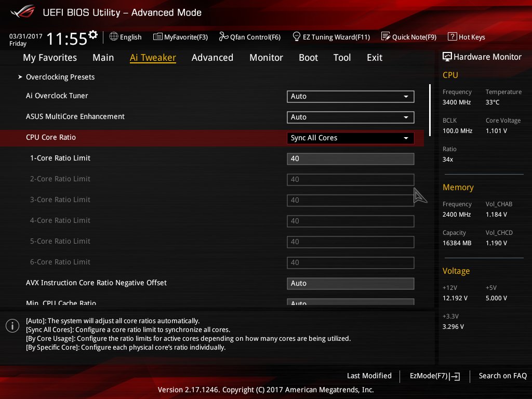Viewport: 532px width, 399px height.
Task: Click the Core Voltage value 1.101 V
Action: 496,130
